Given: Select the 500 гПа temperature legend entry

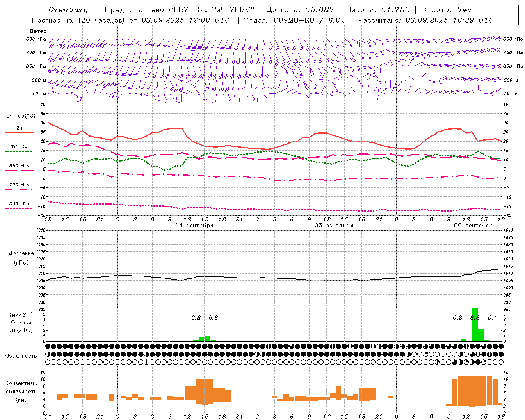Looking at the screenshot, I should pos(19,204).
